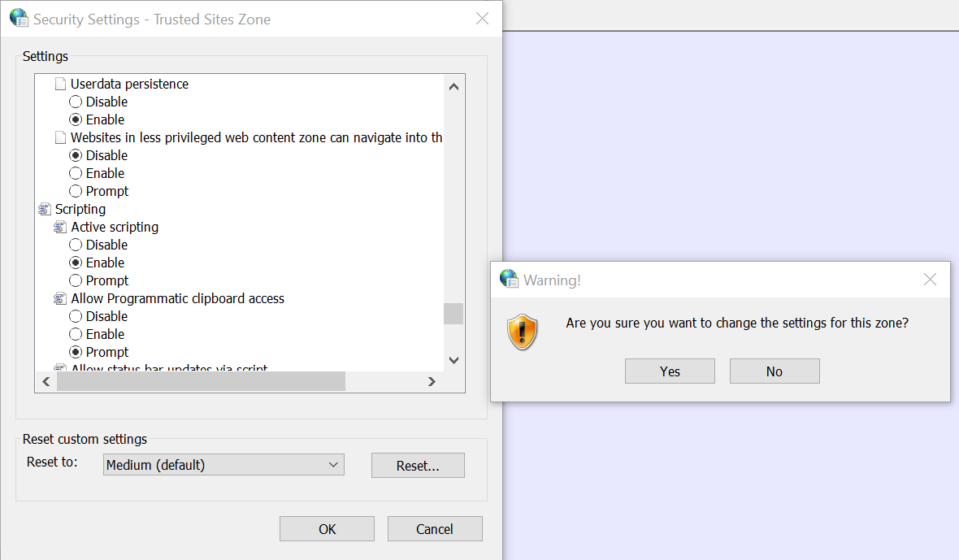The width and height of the screenshot is (959, 560).
Task: Click the Websites in less privileged zone icon
Action: click(x=60, y=137)
